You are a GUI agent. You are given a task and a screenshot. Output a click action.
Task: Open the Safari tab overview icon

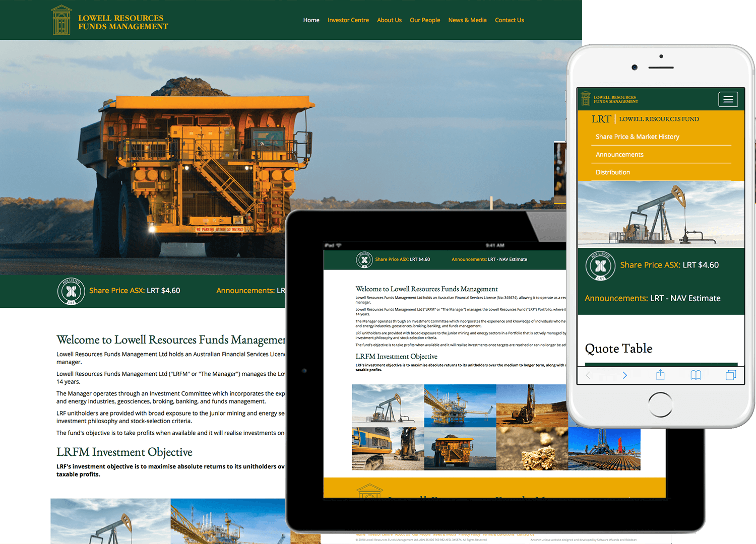[x=731, y=375]
